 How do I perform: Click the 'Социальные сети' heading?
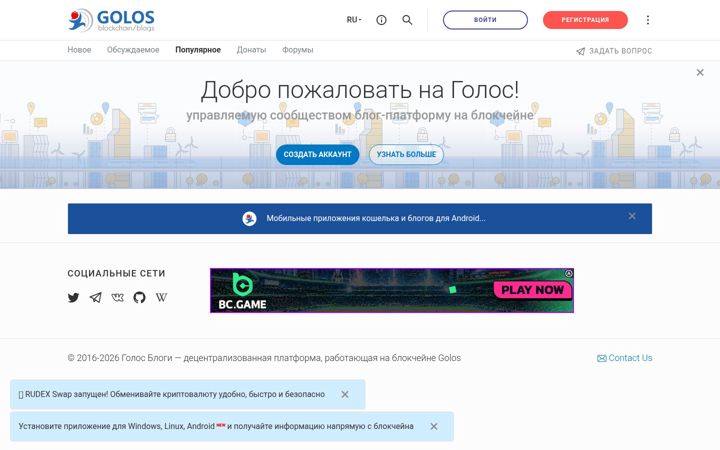point(116,273)
